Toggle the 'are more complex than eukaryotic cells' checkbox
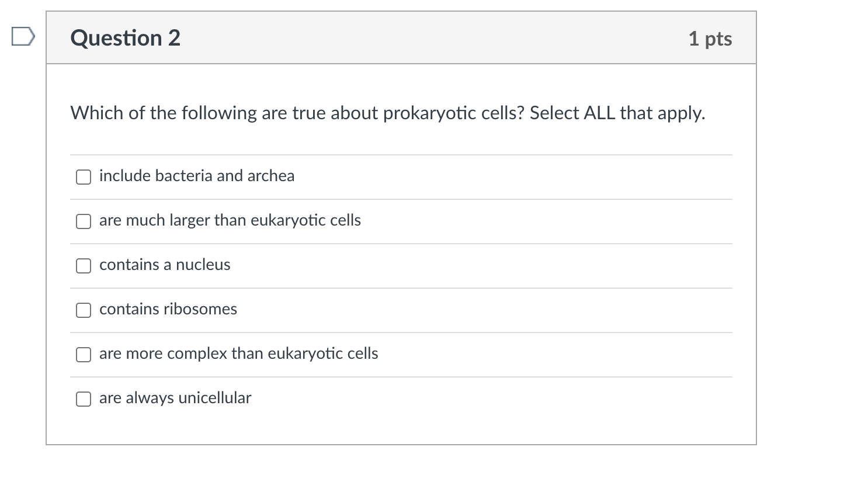 click(84, 355)
